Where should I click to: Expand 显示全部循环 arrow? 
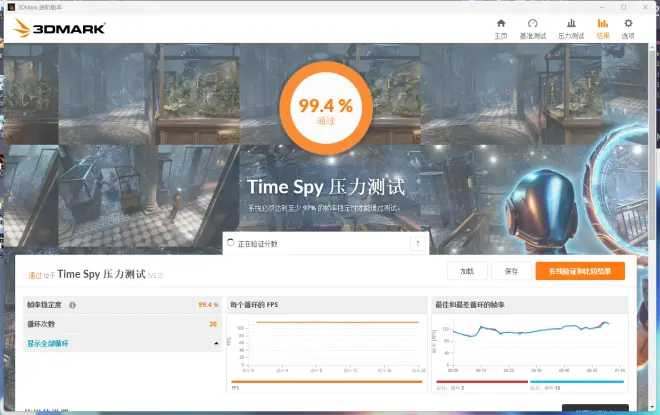coord(217,344)
